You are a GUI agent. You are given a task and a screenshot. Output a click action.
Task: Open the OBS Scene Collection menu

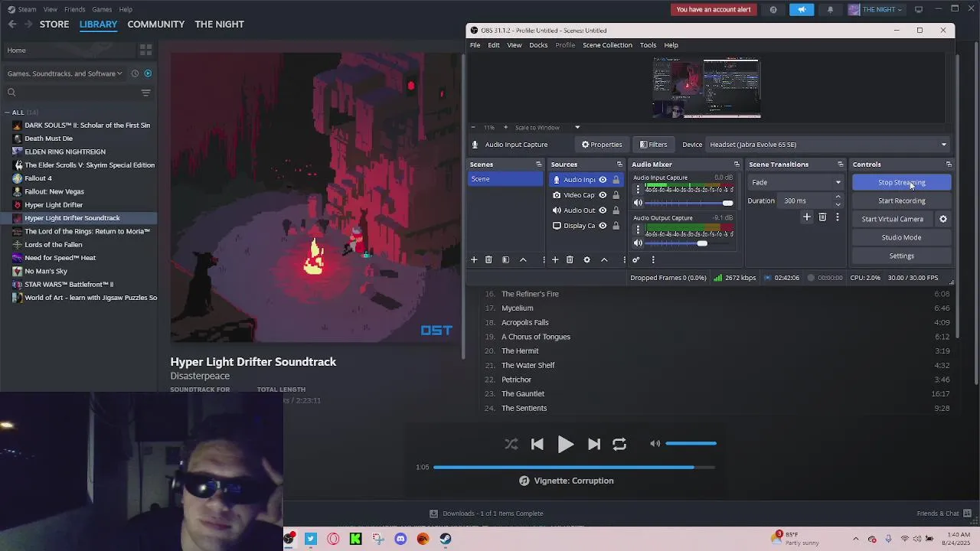tap(607, 45)
